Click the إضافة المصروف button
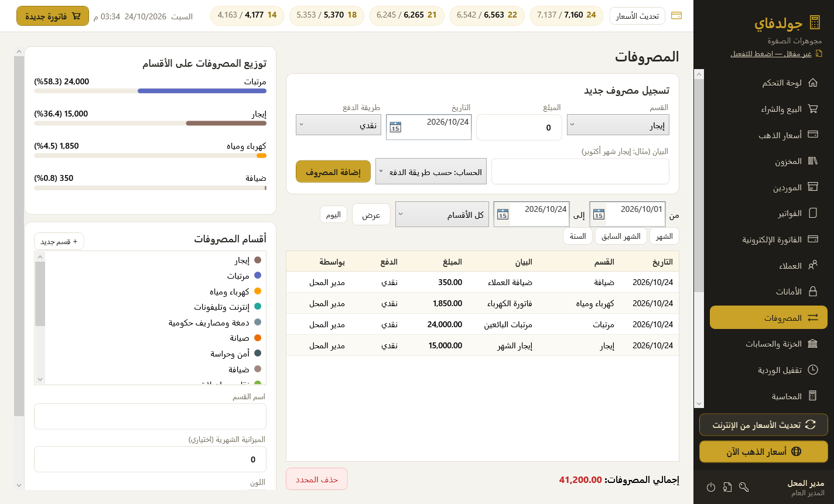Screen dimensions: 834x504 click(333, 172)
